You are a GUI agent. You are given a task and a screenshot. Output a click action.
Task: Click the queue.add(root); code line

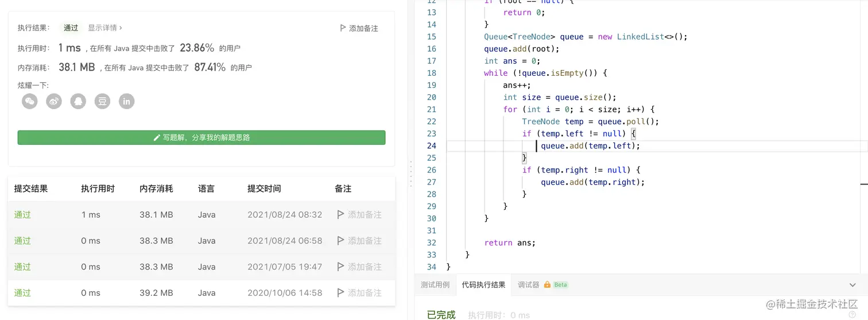[521, 49]
